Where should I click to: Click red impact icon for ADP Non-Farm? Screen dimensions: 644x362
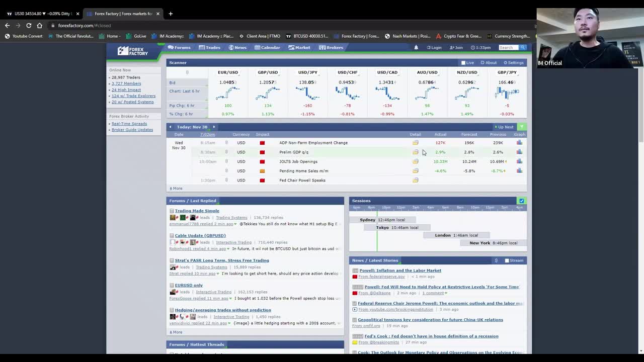[x=262, y=143]
